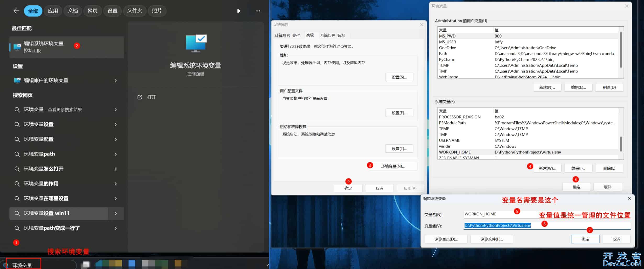Select the 应用 search filter tab
The width and height of the screenshot is (644, 269).
point(53,11)
